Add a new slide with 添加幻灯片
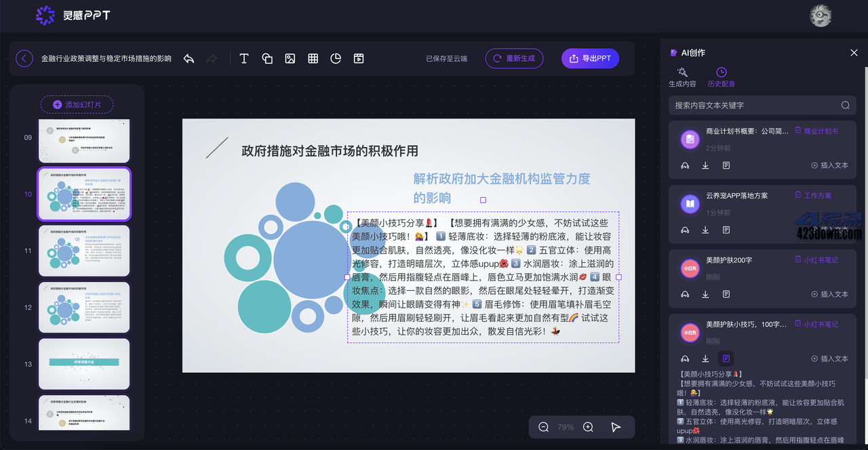This screenshot has width=868, height=450. coord(77,104)
